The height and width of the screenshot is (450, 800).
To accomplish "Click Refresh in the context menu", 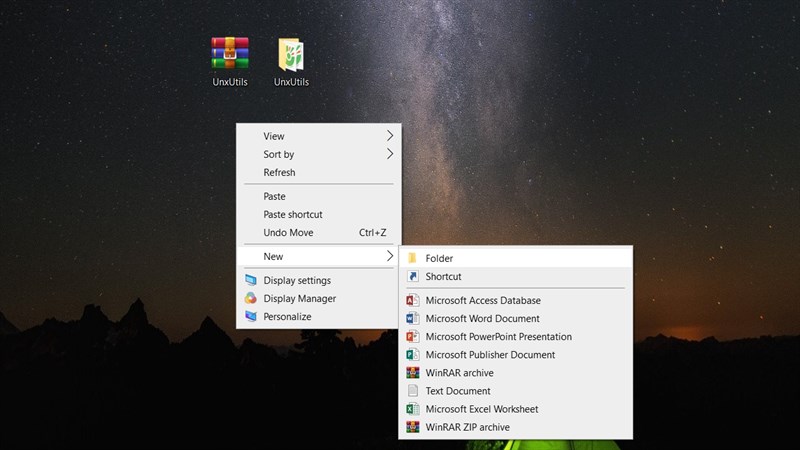I will point(279,172).
